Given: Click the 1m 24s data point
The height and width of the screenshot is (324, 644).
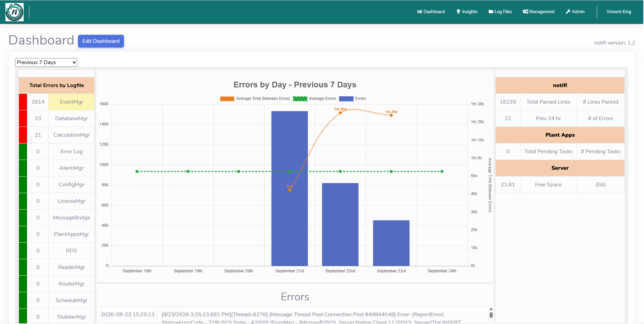Looking at the screenshot, I should point(391,115).
